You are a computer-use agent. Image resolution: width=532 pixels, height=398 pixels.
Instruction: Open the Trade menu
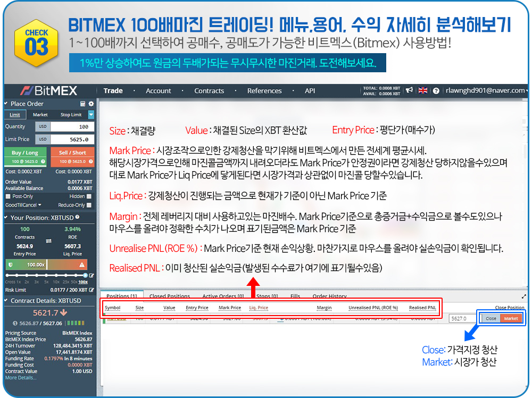[x=113, y=90]
